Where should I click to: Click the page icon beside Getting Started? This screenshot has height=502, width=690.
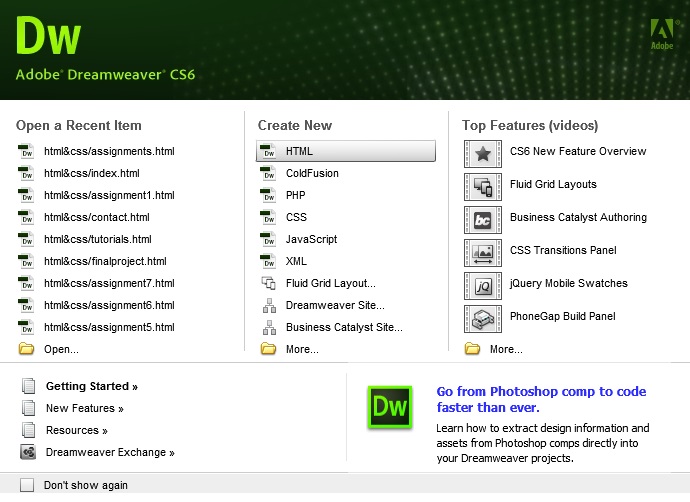29,386
